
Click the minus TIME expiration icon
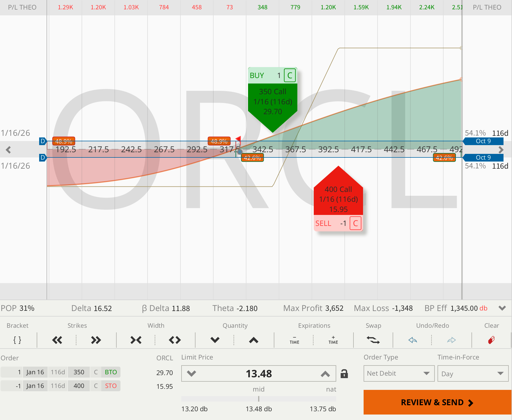pos(294,340)
